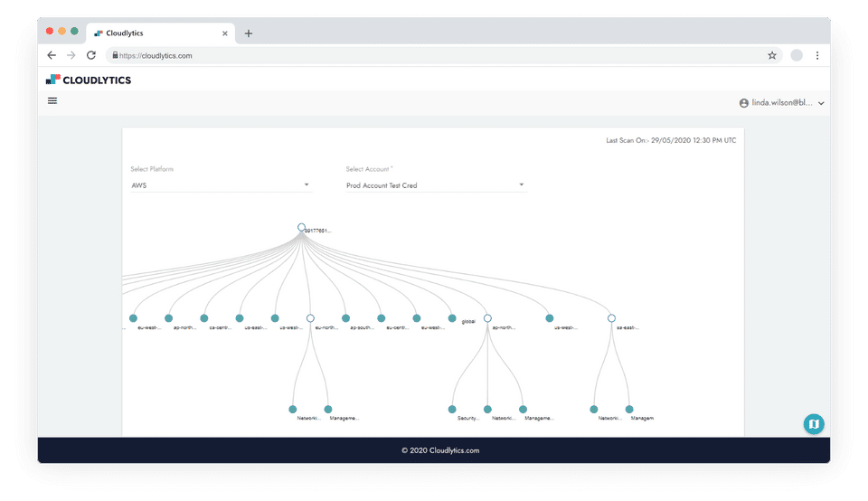This screenshot has width=868, height=501.
Task: Click the 2020 Cloudlytics.com footer text
Action: 440,450
